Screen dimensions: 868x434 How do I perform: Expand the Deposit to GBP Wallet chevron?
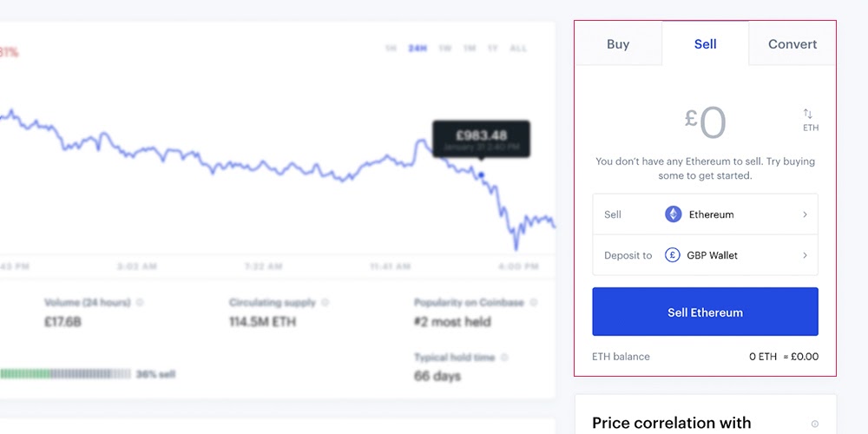pos(805,255)
